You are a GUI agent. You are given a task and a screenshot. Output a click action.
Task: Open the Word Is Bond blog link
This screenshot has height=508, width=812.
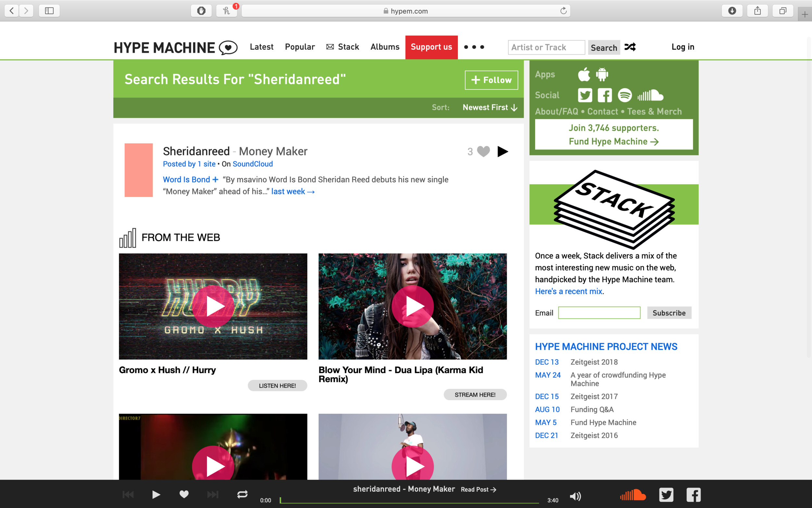pyautogui.click(x=186, y=179)
